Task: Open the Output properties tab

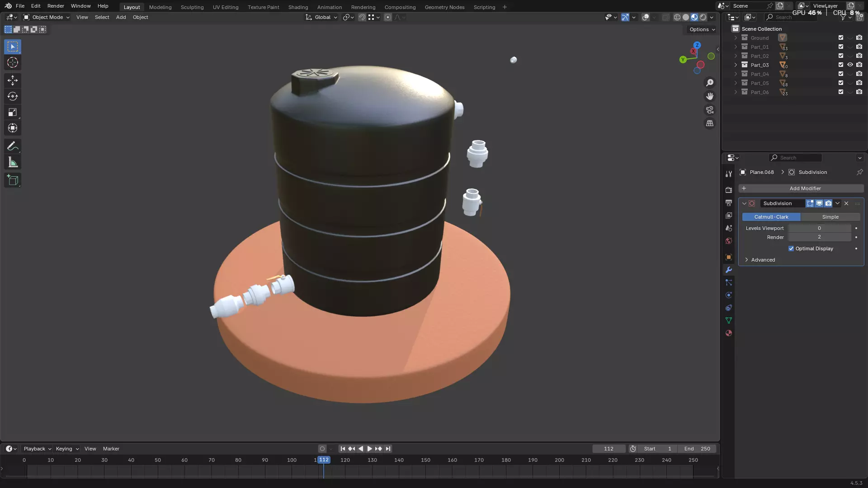Action: coord(728,203)
